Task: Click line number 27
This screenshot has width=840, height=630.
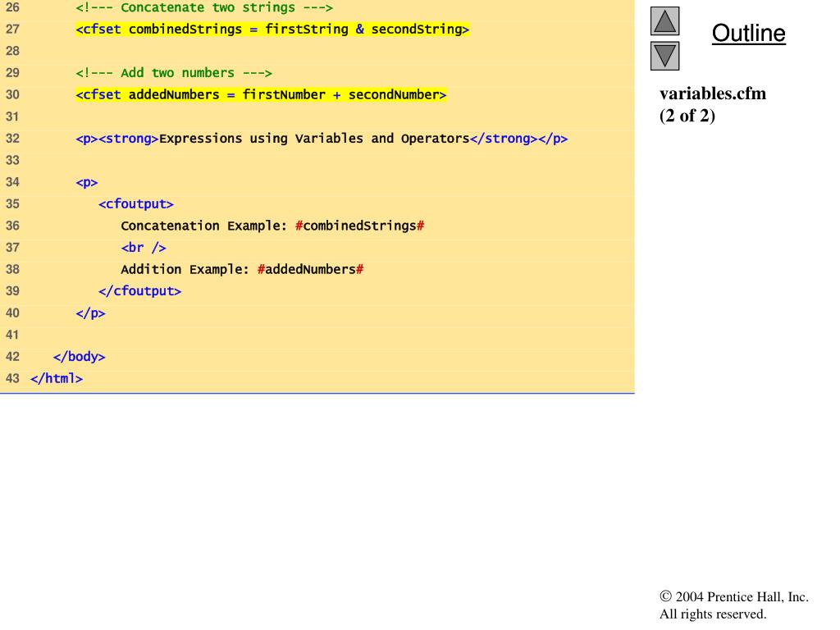Action: click(x=12, y=29)
